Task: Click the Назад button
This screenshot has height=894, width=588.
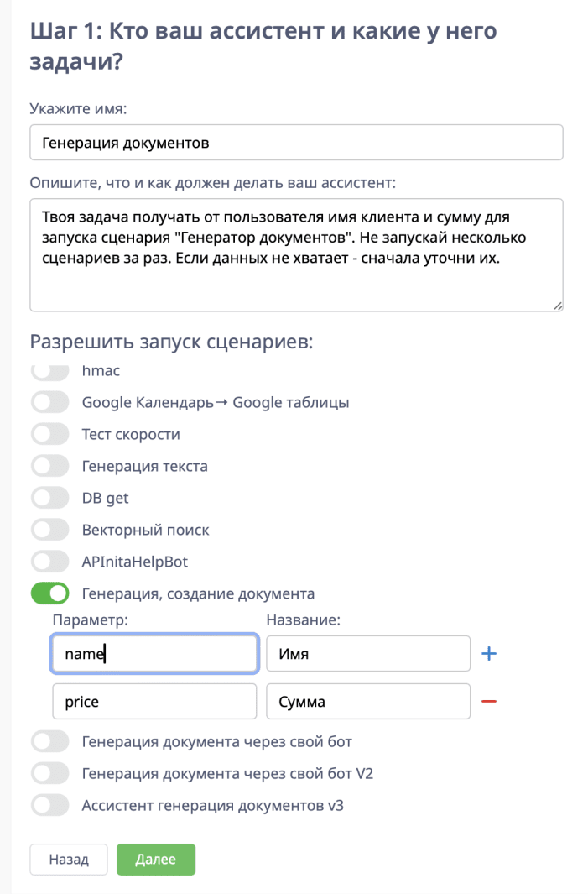Action: tap(68, 859)
